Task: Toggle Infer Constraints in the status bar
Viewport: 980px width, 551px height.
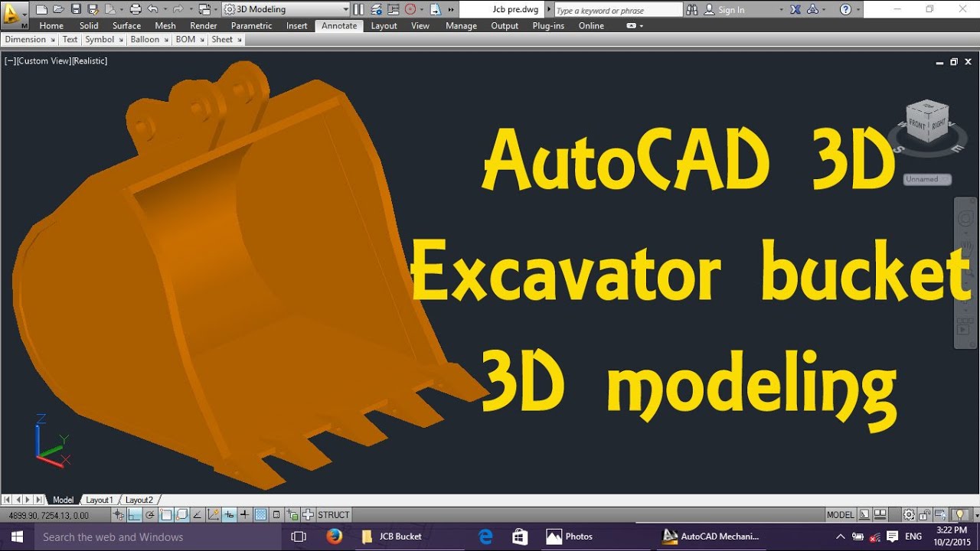Action: click(x=119, y=515)
